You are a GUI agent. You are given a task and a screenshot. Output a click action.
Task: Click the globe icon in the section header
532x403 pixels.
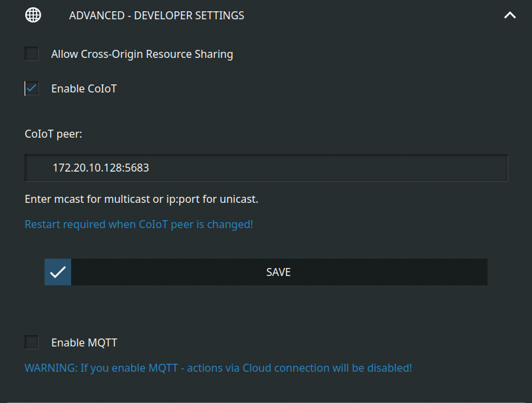33,15
